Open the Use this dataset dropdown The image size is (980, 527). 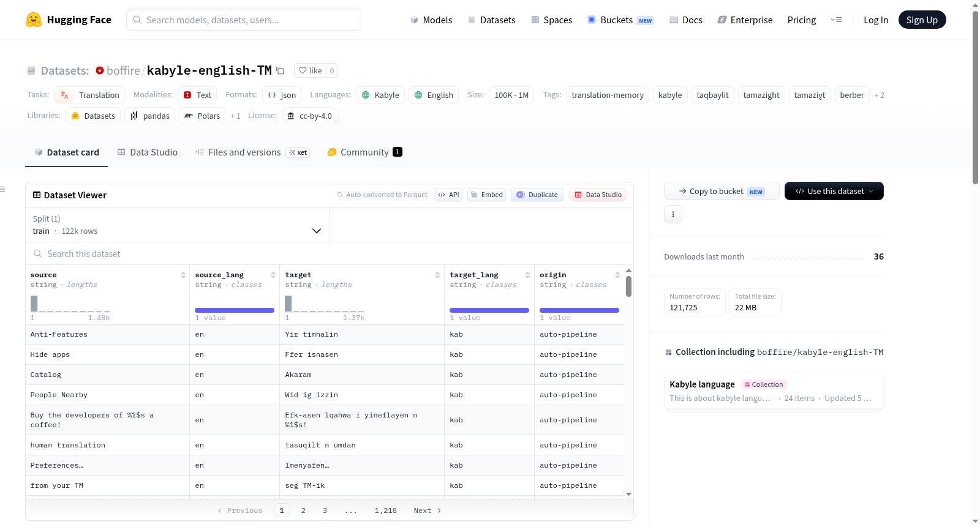[x=834, y=191]
